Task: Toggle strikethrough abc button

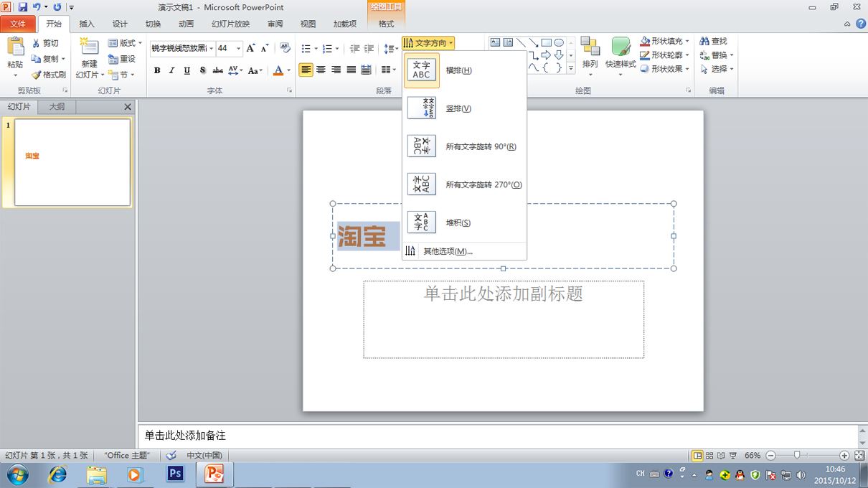Action: coord(217,70)
